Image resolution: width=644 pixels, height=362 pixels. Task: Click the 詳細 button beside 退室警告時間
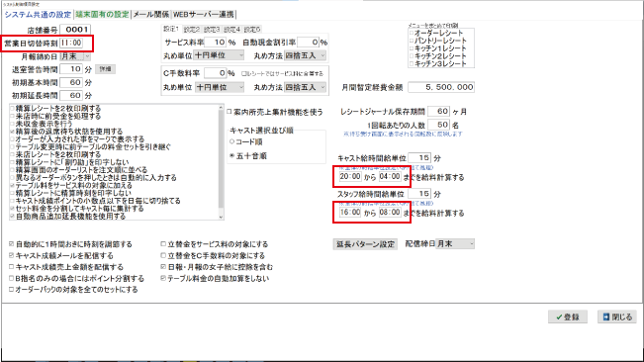(105, 69)
